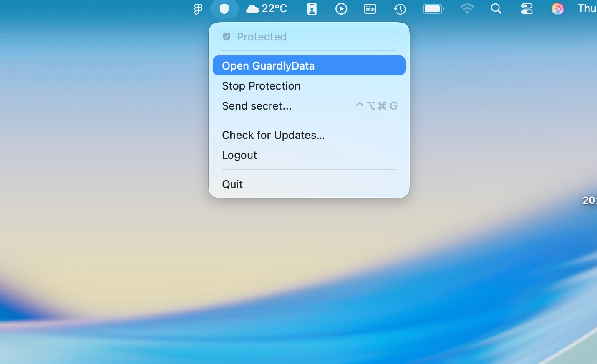
Task: Open the keyboard shortcuts menu bar icon
Action: click(x=370, y=9)
